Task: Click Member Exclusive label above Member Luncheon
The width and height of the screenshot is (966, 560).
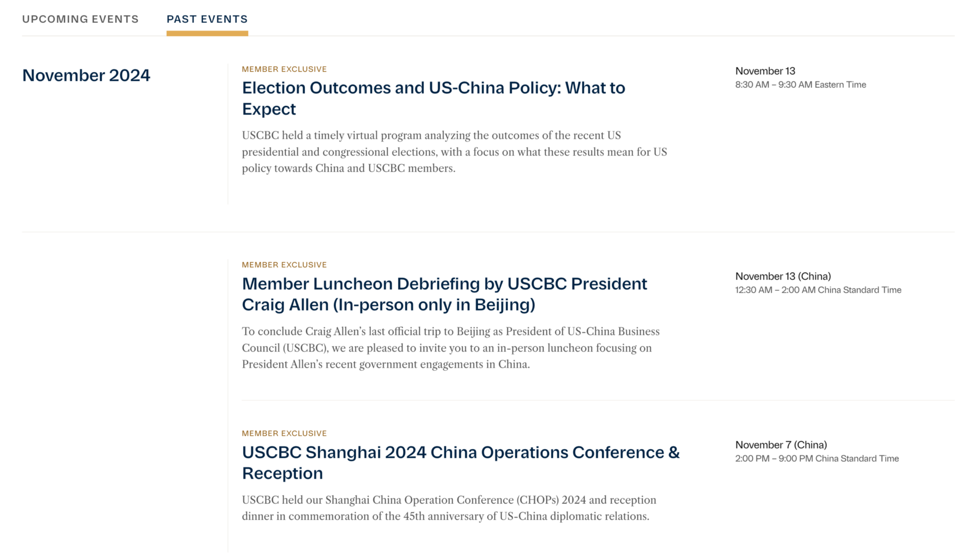Action: pos(284,265)
